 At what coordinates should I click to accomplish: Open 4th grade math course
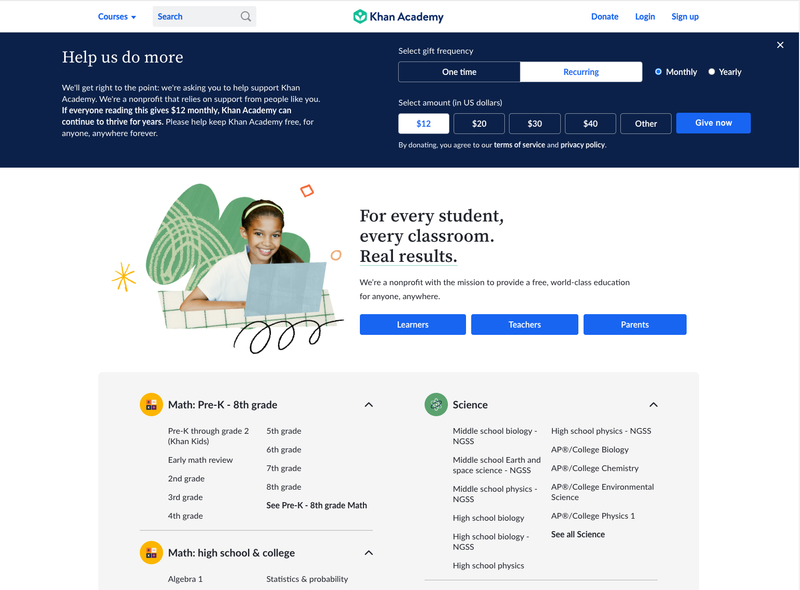tap(185, 516)
